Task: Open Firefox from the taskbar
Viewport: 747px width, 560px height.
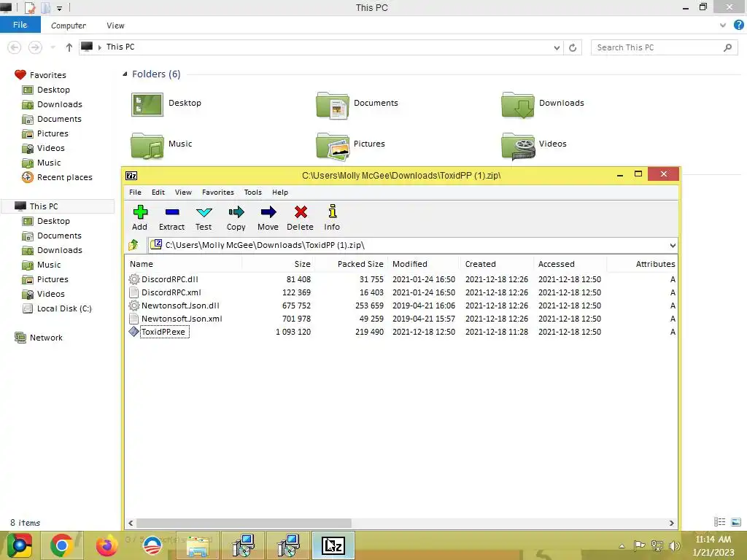Action: 107,545
